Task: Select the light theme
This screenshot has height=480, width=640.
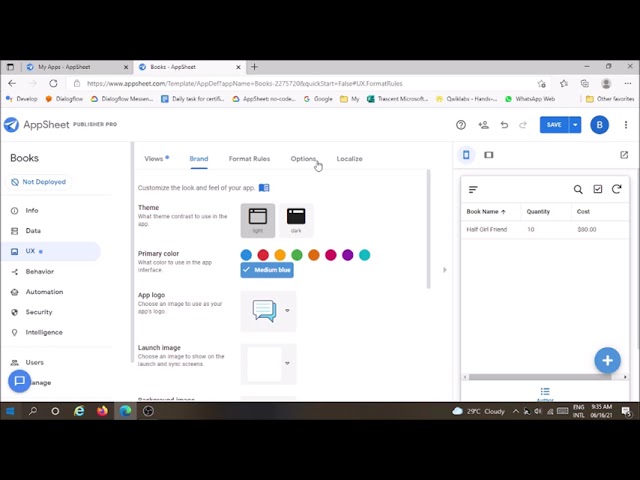Action: coord(258,220)
